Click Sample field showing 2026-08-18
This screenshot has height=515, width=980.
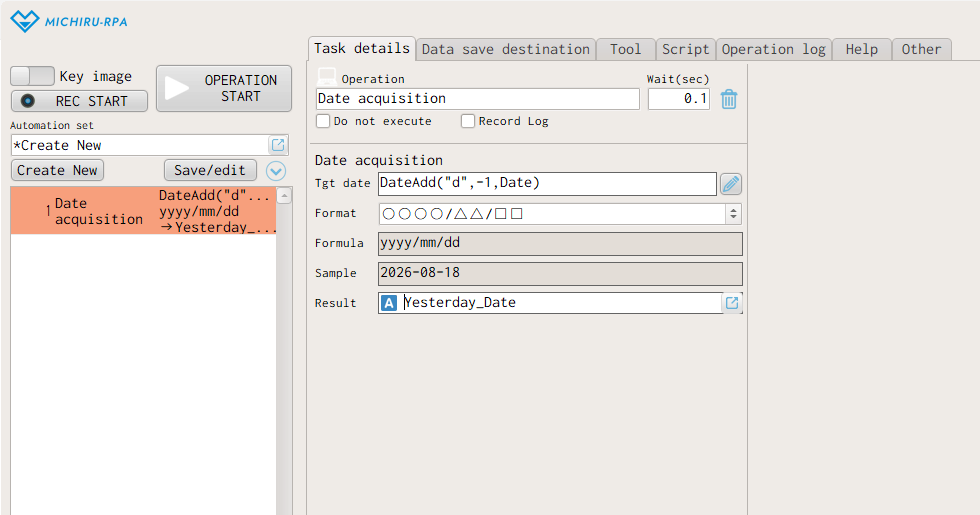[560, 273]
